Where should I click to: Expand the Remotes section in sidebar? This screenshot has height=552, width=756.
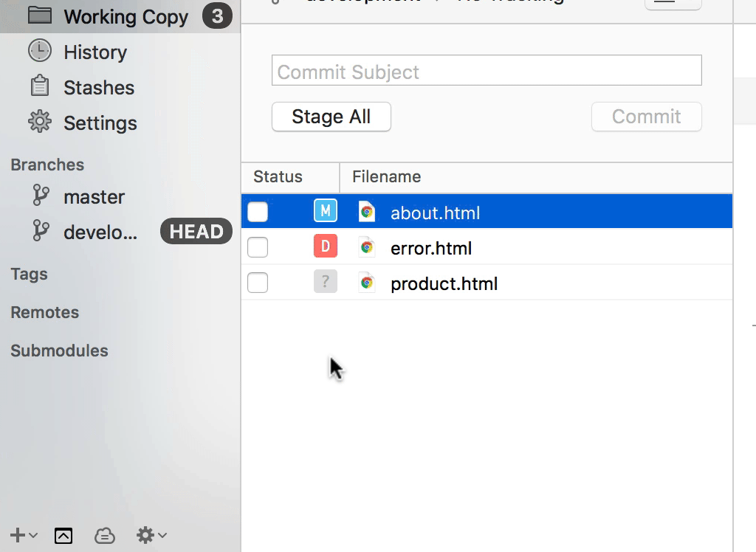tap(45, 312)
